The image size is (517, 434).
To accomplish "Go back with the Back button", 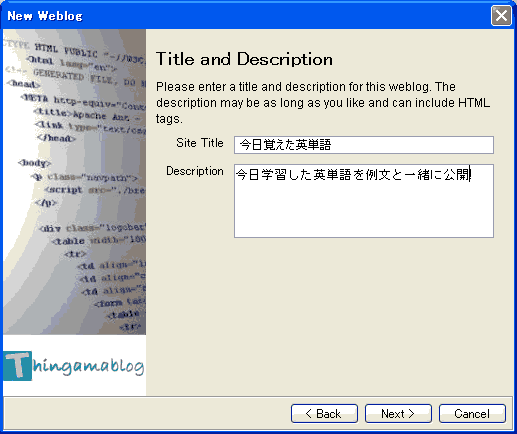I will point(324,414).
